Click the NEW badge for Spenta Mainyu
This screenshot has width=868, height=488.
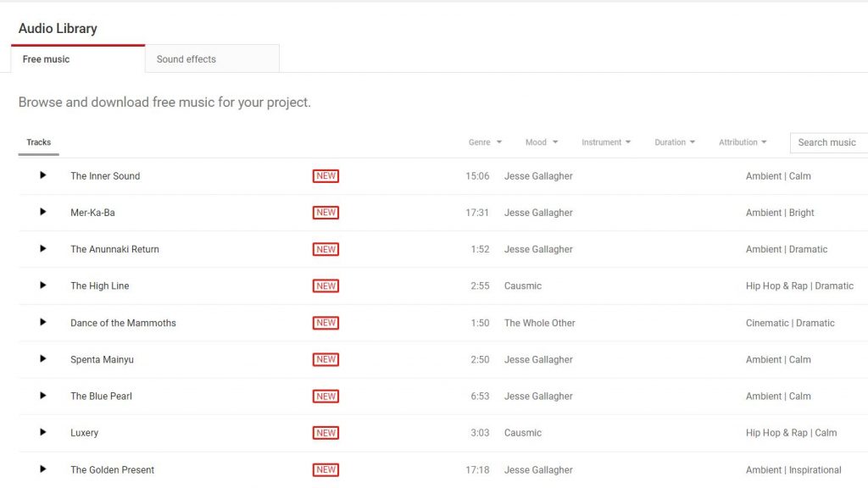click(325, 359)
